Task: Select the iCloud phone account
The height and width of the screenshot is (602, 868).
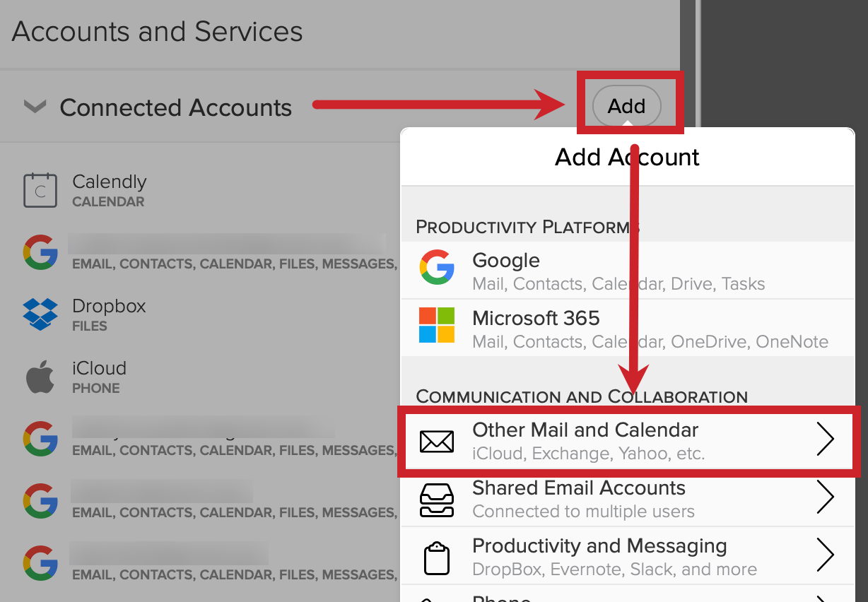Action: (x=200, y=377)
